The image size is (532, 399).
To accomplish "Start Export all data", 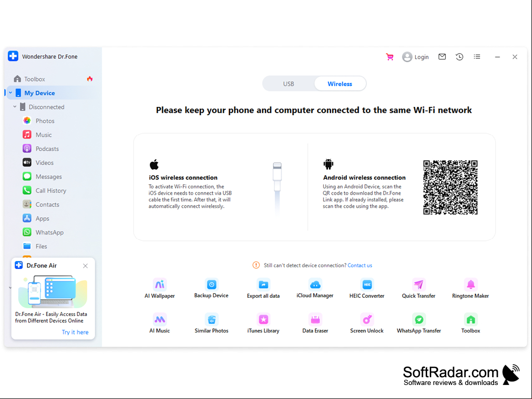I will coord(263,288).
